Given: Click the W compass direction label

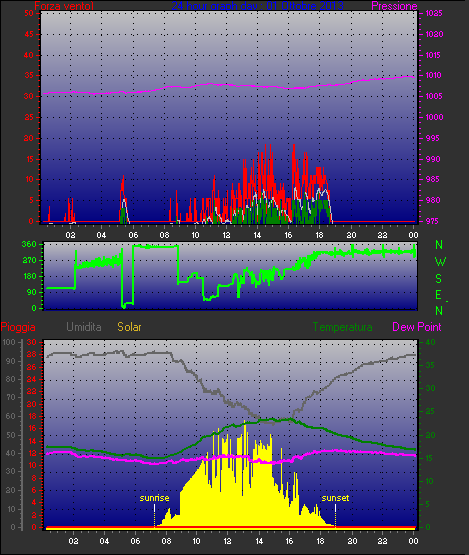Looking at the screenshot, I should [440, 262].
